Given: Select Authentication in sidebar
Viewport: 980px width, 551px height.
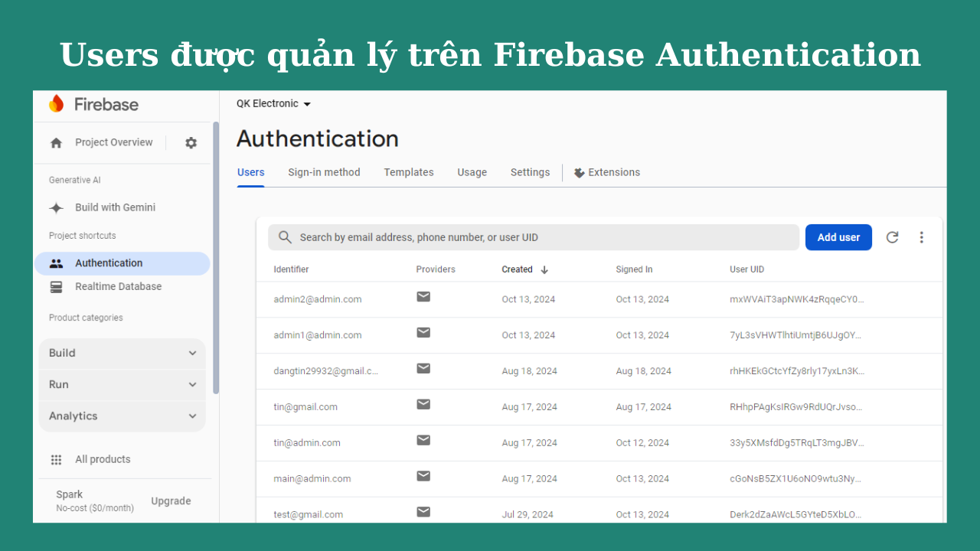Looking at the screenshot, I should (x=122, y=263).
